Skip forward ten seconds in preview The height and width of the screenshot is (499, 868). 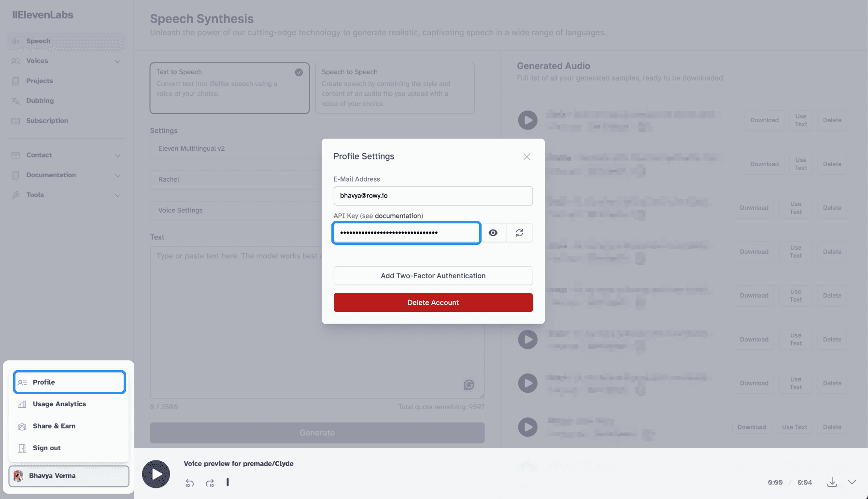point(210,483)
